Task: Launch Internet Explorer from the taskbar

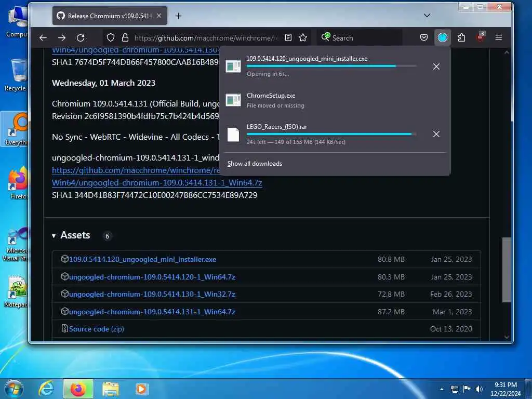Action: tap(46, 389)
